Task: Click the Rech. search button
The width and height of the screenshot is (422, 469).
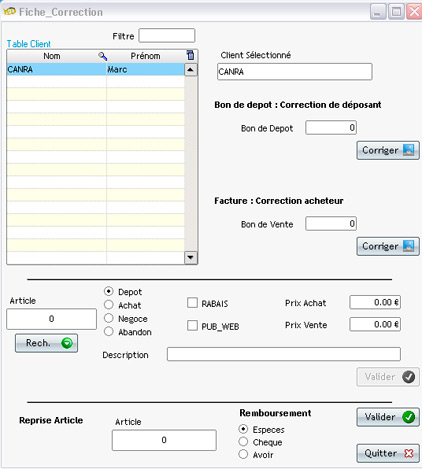Action: click(x=46, y=343)
